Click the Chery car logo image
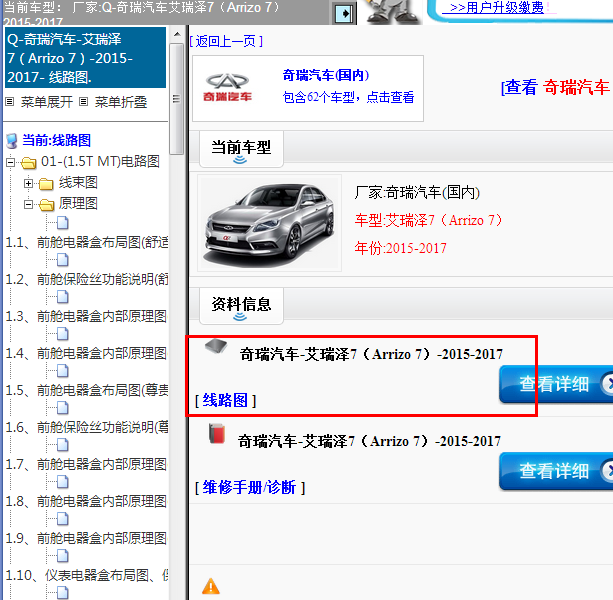The height and width of the screenshot is (600, 613). tap(228, 87)
